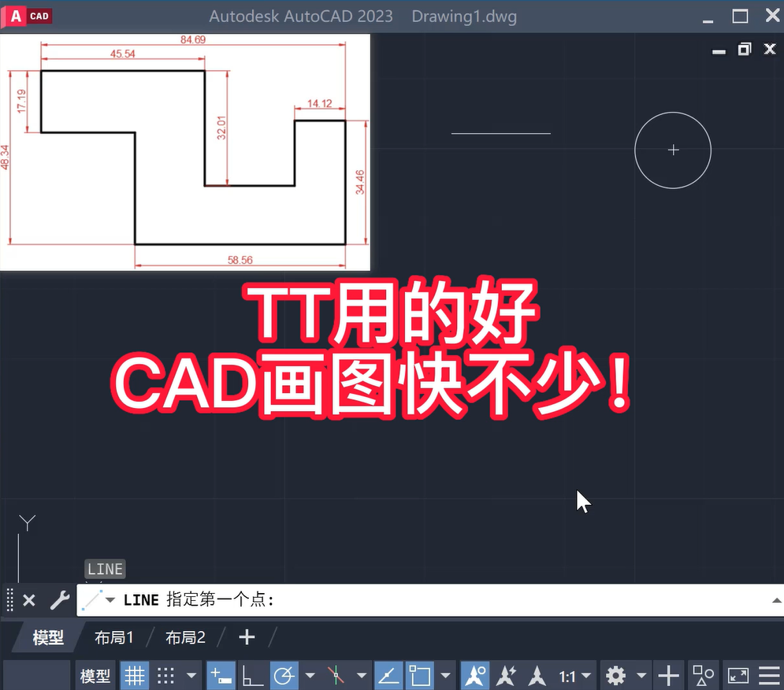Click the clean screen icon

tap(738, 676)
